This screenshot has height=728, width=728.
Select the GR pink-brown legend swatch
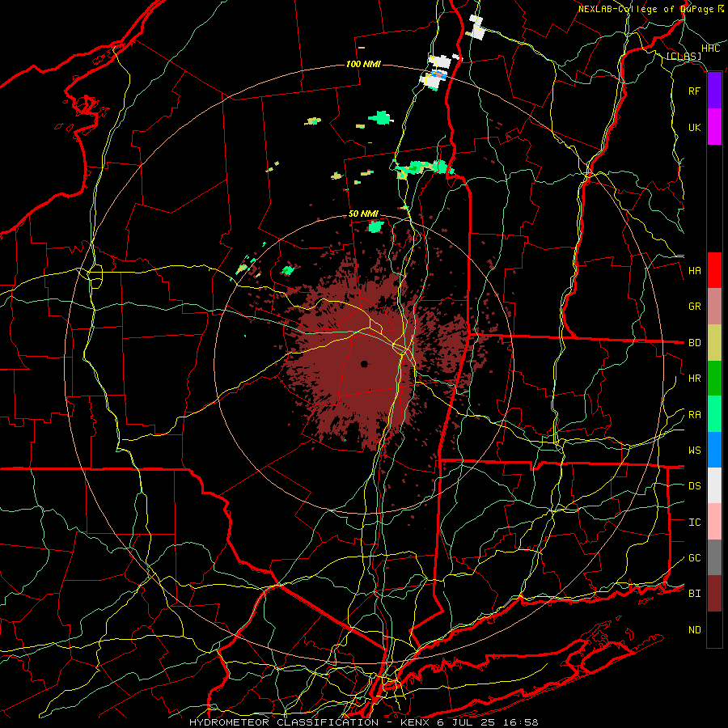pos(714,307)
